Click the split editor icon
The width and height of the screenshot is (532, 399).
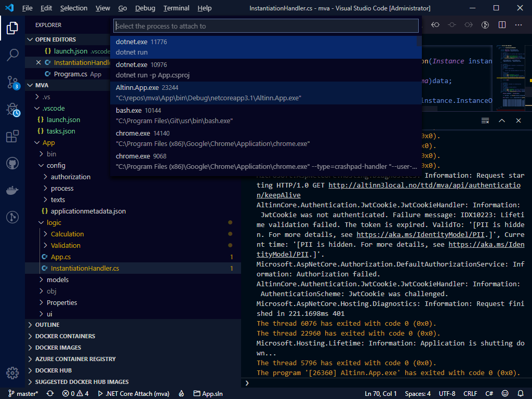[x=502, y=25]
